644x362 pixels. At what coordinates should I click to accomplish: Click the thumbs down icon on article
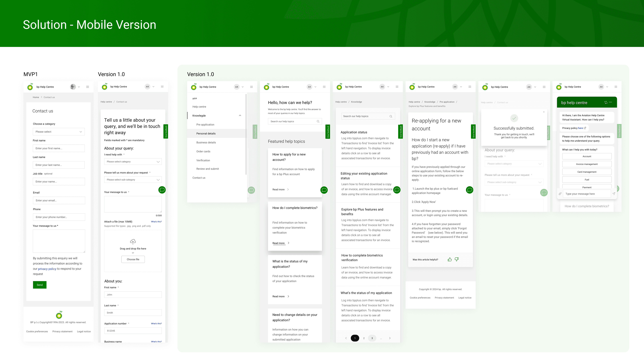pyautogui.click(x=457, y=259)
